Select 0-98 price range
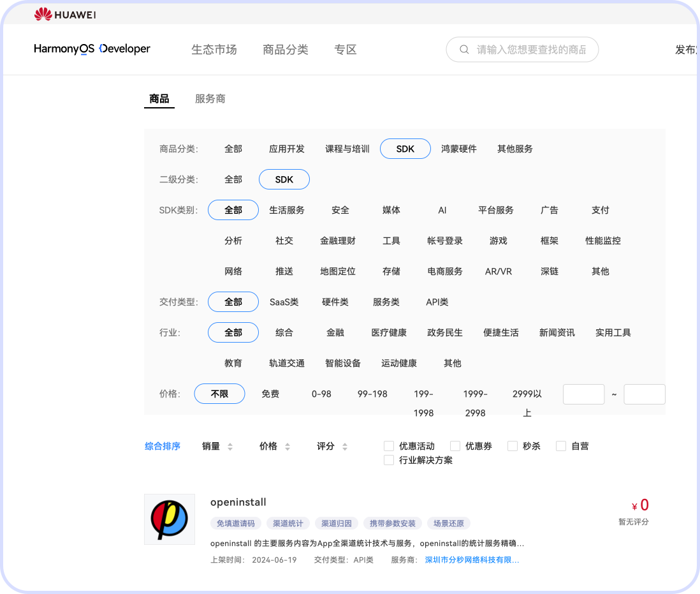Viewport: 700px width, 594px height. (x=321, y=394)
